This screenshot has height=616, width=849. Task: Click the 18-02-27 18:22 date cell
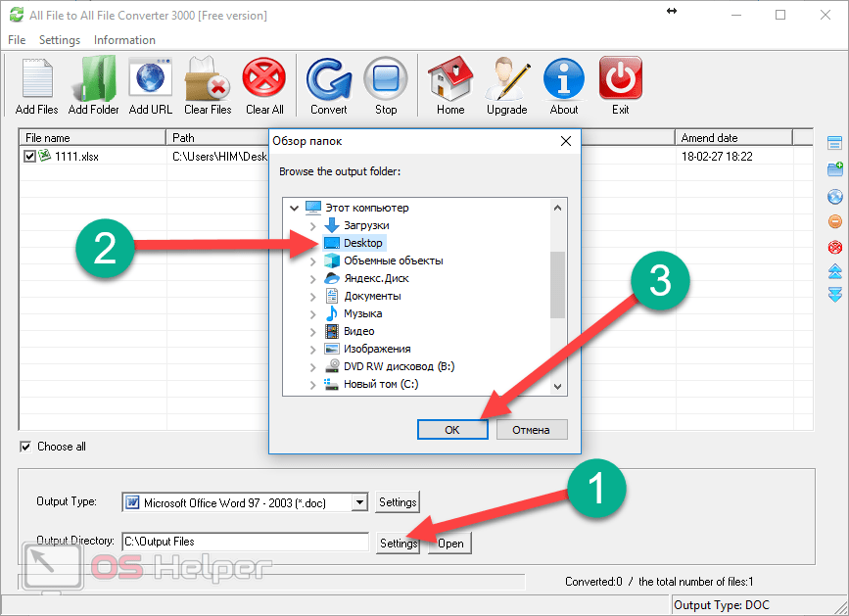717,157
